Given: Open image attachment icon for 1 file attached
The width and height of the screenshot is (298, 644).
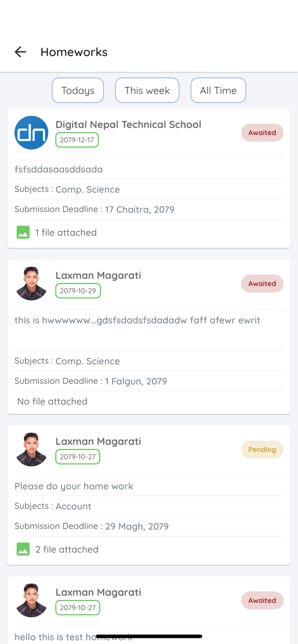Looking at the screenshot, I should 23,232.
